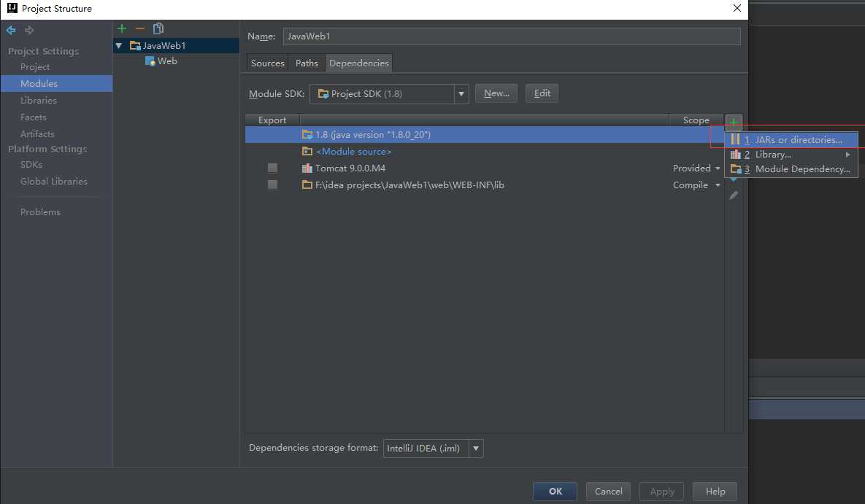Collapse the JavaWeb1 module tree node
865x504 pixels.
118,46
